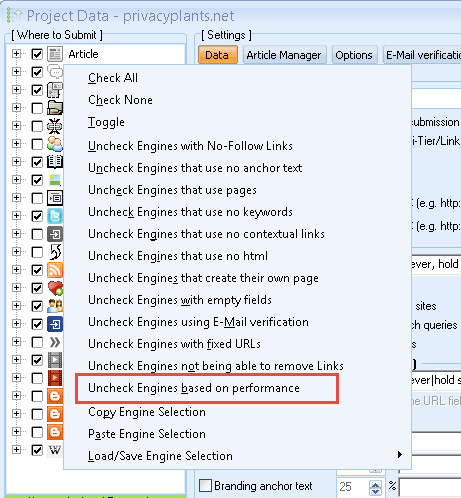This screenshot has height=498, width=461.
Task: Click the orange RSS feed engine icon
Action: (55, 270)
